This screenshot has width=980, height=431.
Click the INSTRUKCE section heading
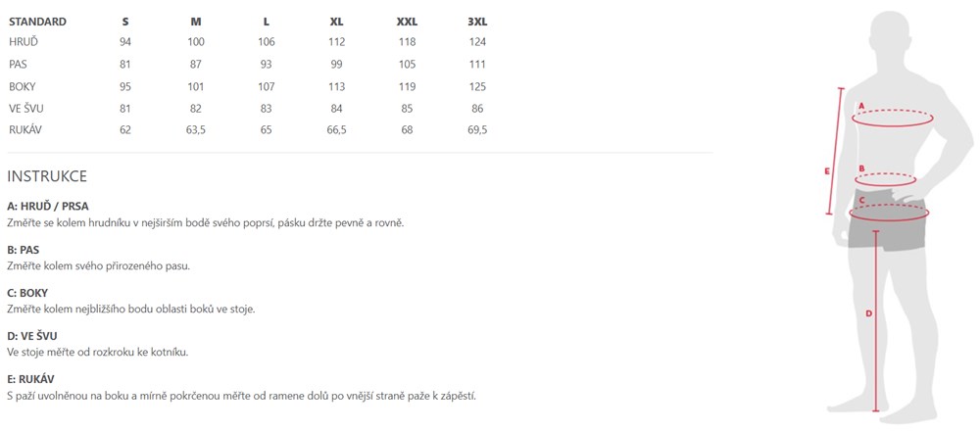(47, 176)
